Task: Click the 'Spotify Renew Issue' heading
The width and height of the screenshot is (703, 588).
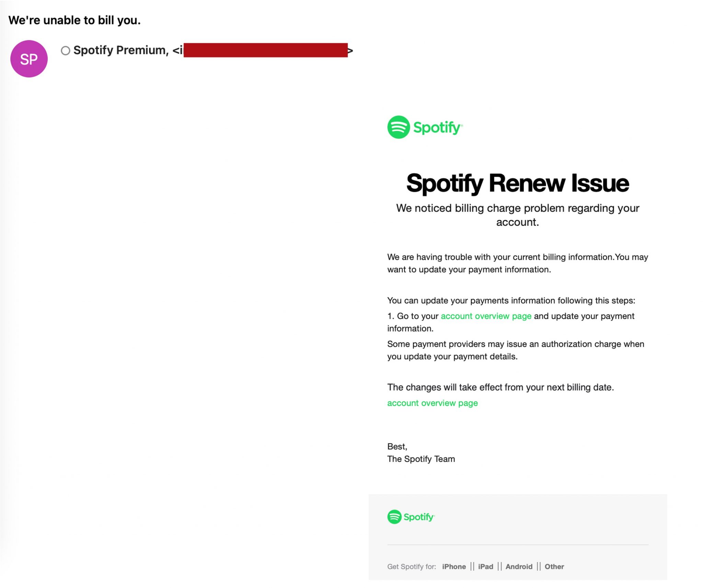Action: [518, 184]
